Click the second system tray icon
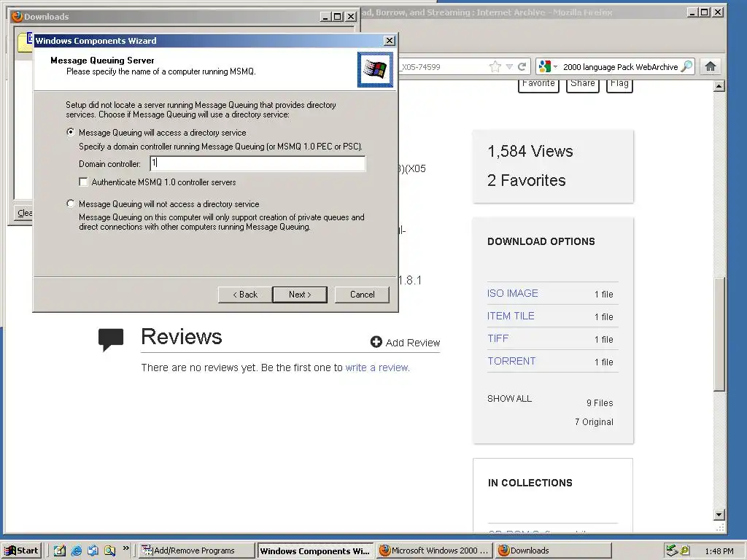The width and height of the screenshot is (747, 560). 685,551
